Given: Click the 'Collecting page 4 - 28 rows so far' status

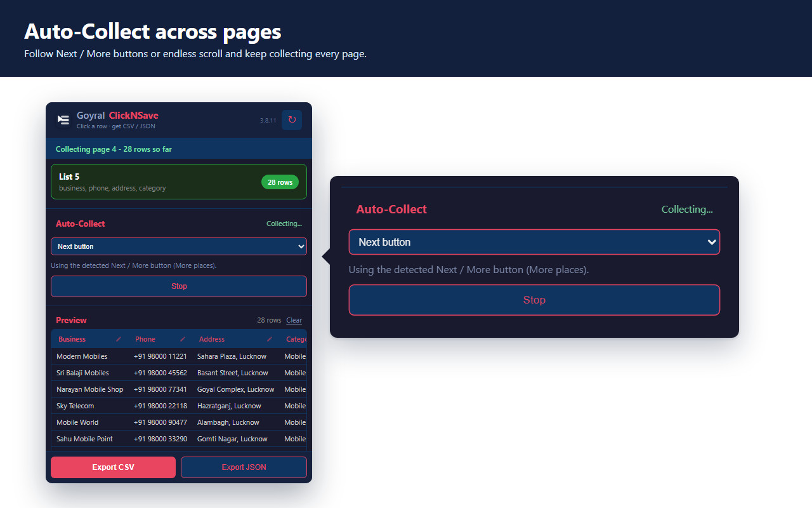Looking at the screenshot, I should coord(114,149).
